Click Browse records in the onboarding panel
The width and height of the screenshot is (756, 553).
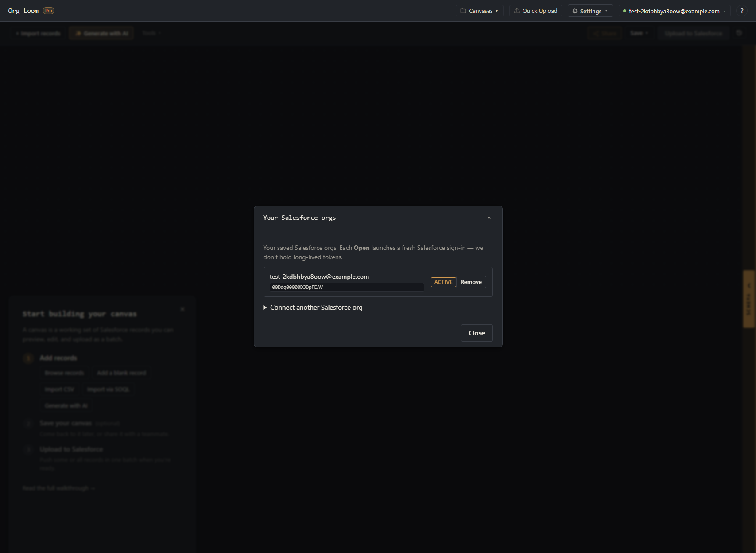[x=64, y=373]
